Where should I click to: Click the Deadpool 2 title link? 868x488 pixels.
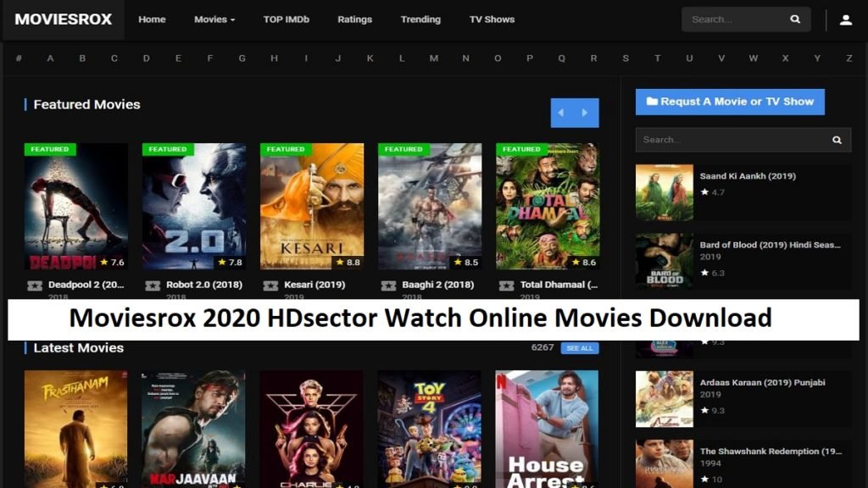tap(86, 285)
